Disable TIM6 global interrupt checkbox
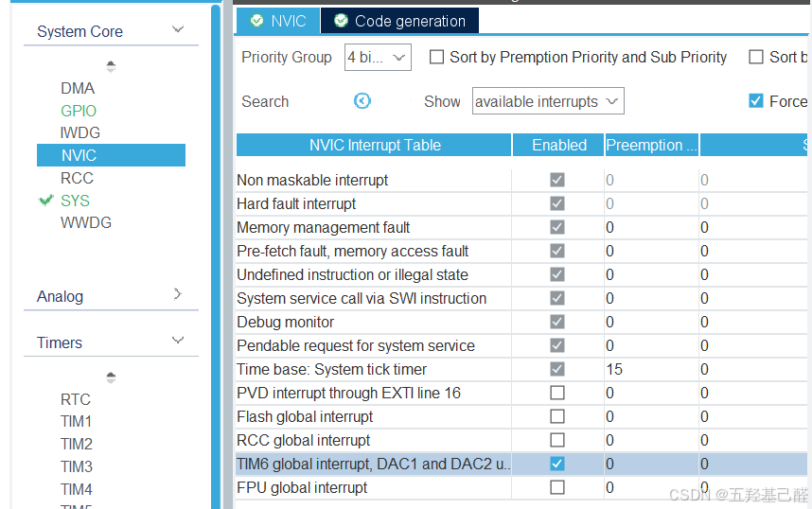812x509 pixels. click(557, 464)
